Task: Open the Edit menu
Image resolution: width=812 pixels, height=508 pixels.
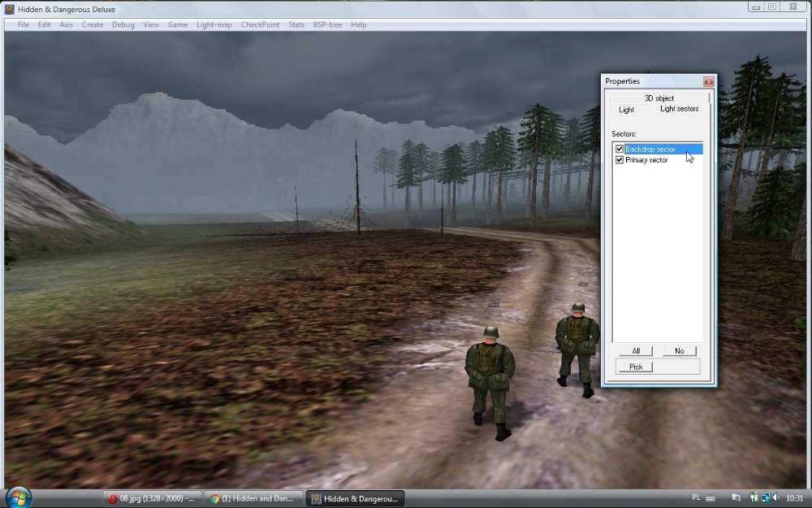Action: (x=45, y=25)
